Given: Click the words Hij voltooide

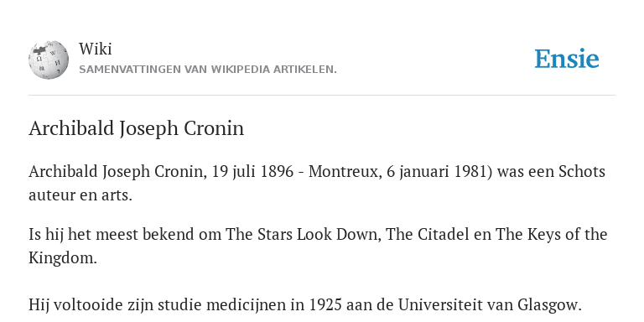Looking at the screenshot, I should 70,305.
